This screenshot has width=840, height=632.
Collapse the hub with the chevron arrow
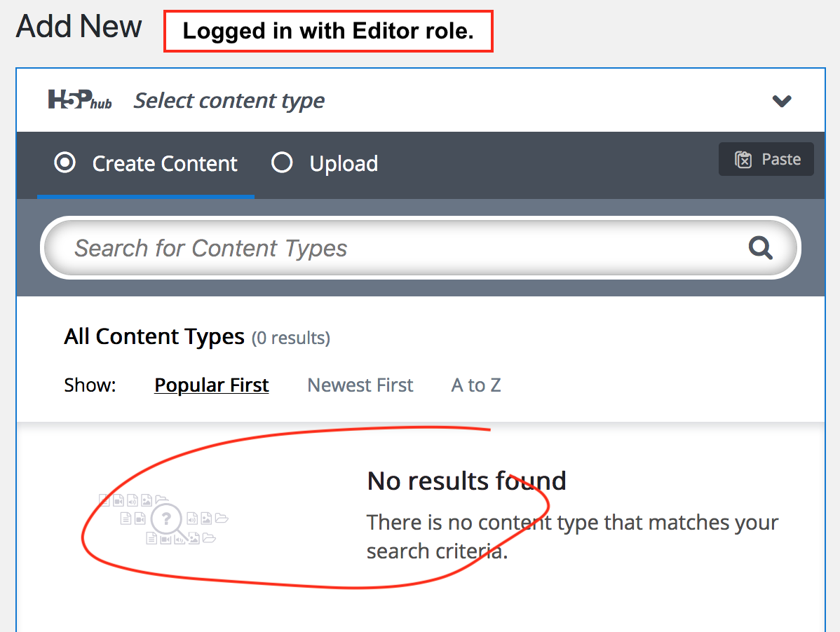pos(782,101)
